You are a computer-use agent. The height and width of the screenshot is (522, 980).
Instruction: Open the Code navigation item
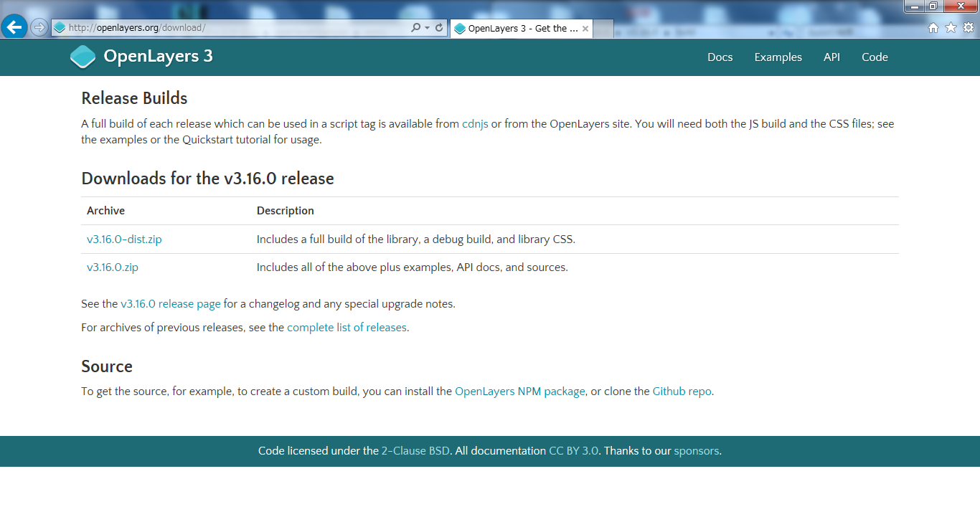875,57
